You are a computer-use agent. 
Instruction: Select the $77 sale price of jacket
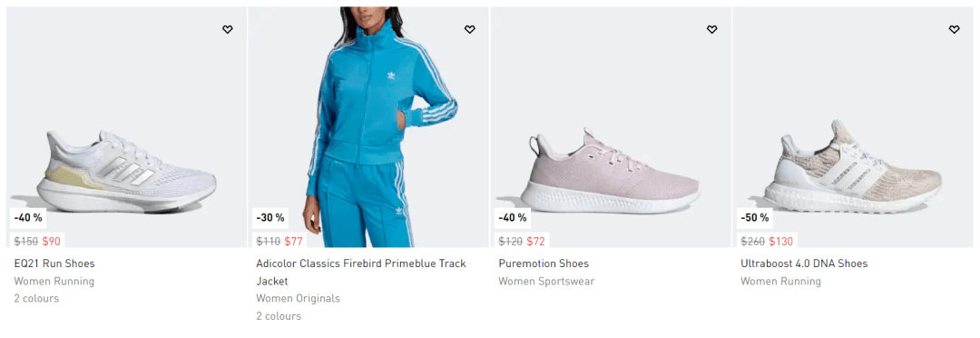click(293, 241)
